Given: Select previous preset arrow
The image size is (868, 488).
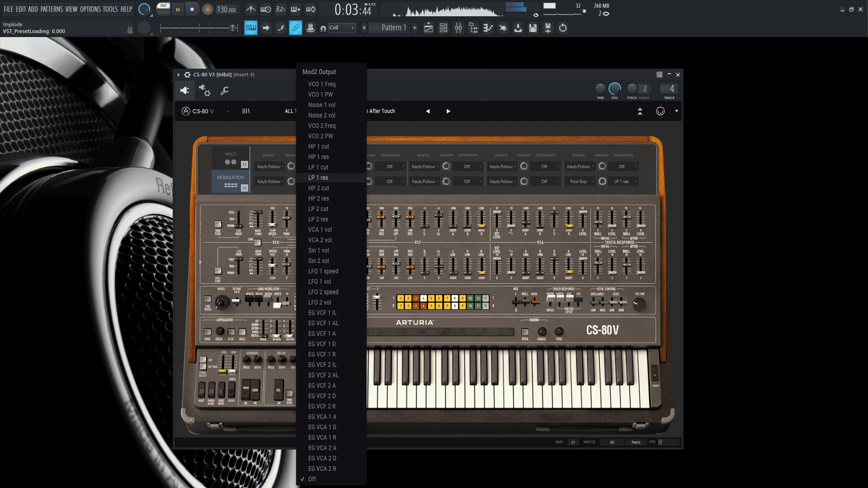Looking at the screenshot, I should (x=428, y=111).
